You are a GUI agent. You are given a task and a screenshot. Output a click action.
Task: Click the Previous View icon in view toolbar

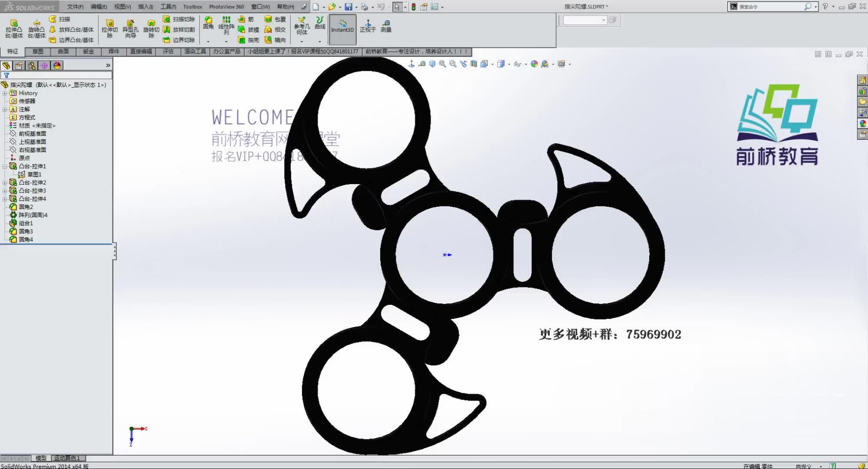click(x=463, y=64)
